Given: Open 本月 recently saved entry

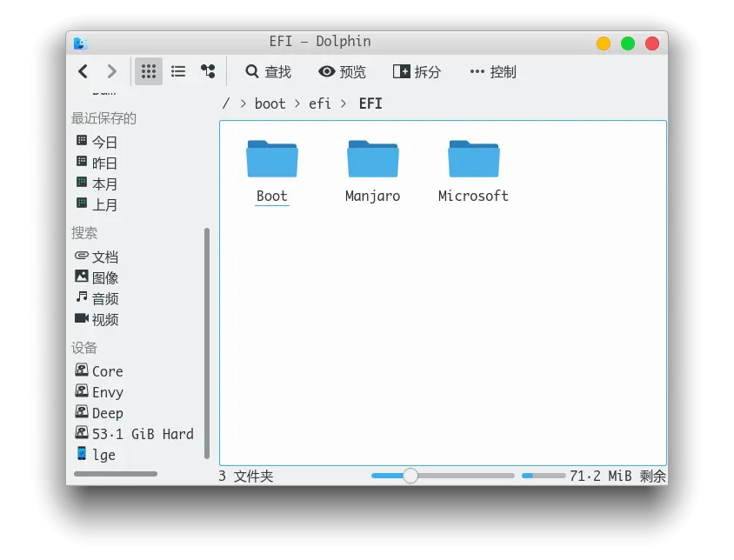Looking at the screenshot, I should tap(104, 184).
